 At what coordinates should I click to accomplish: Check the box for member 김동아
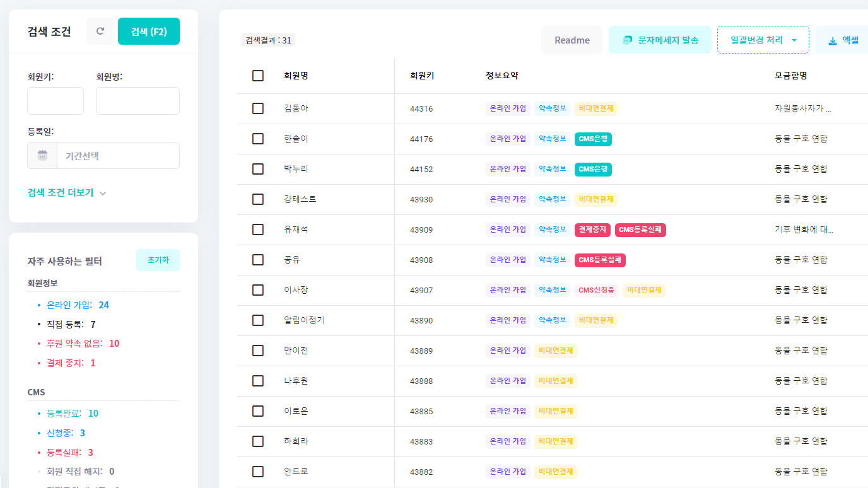[258, 108]
